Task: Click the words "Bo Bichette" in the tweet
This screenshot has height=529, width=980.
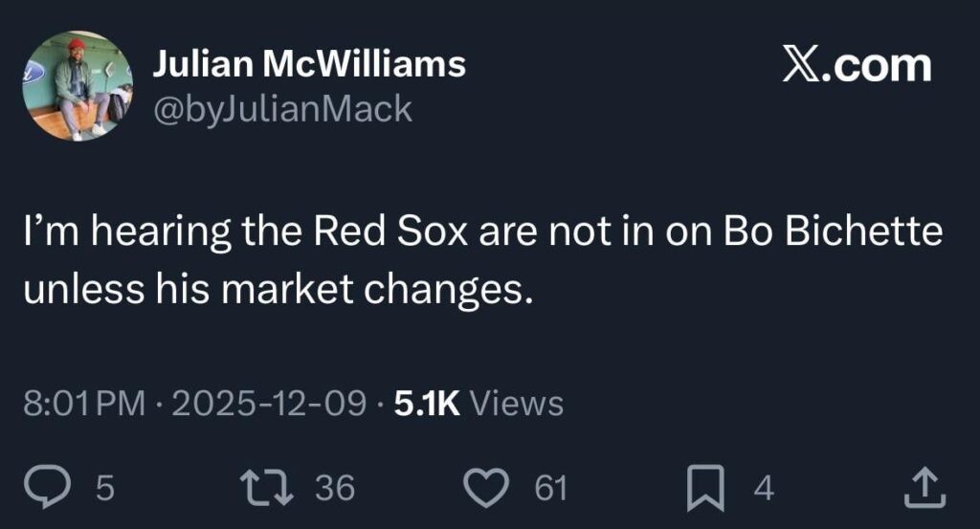Action: (x=842, y=234)
